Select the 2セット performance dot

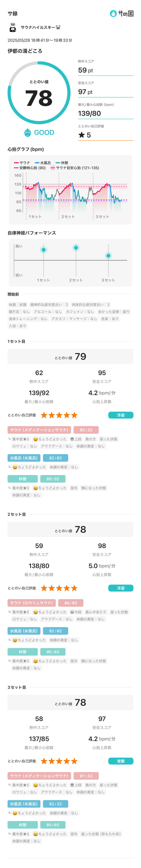tap(76, 248)
